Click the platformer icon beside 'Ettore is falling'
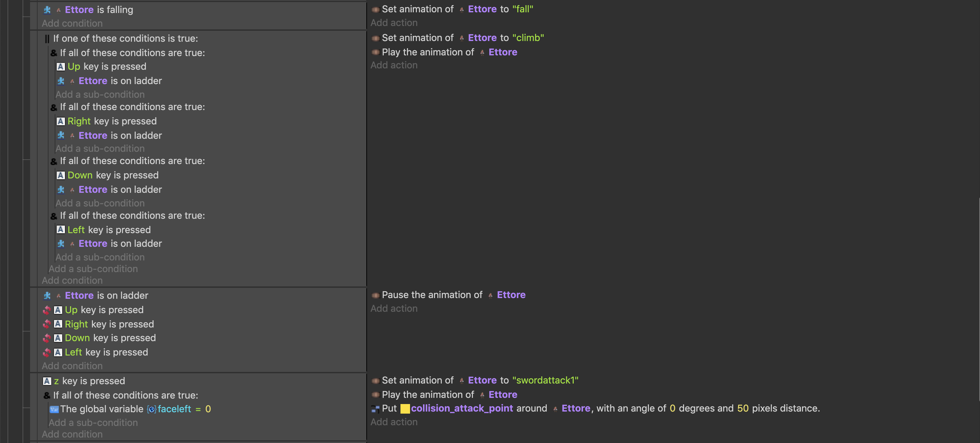The width and height of the screenshot is (980, 443). pyautogui.click(x=47, y=10)
